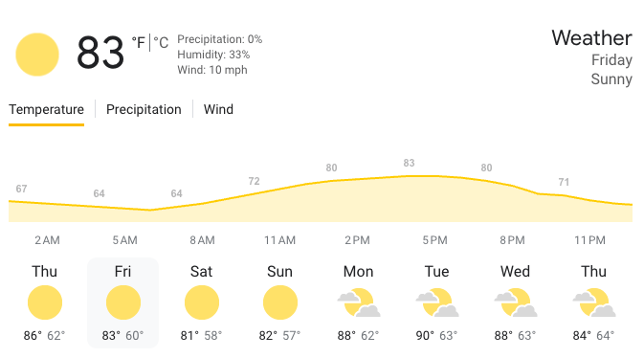Viewport: 644px width, 358px height.
Task: Open Tuesday's partly cloudy icon with 90° high
Action: click(x=437, y=302)
